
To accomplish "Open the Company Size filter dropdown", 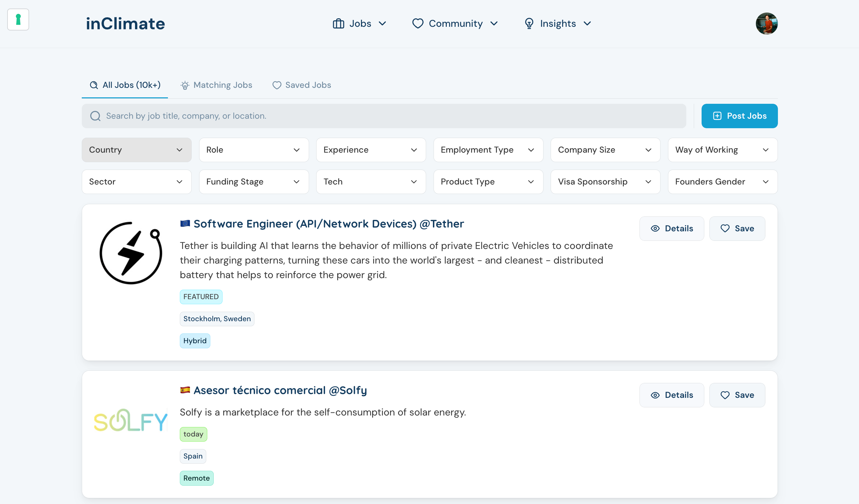I will pos(605,150).
